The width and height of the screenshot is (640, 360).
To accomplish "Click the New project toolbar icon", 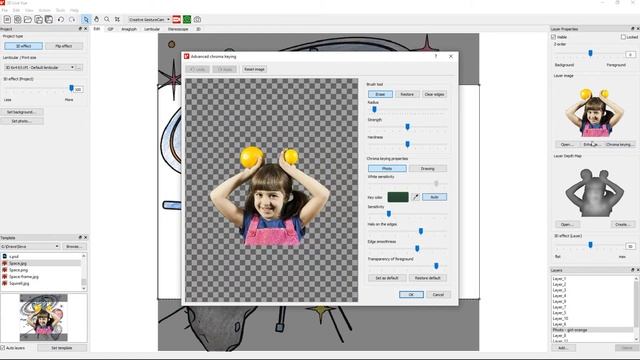I will pyautogui.click(x=7, y=19).
